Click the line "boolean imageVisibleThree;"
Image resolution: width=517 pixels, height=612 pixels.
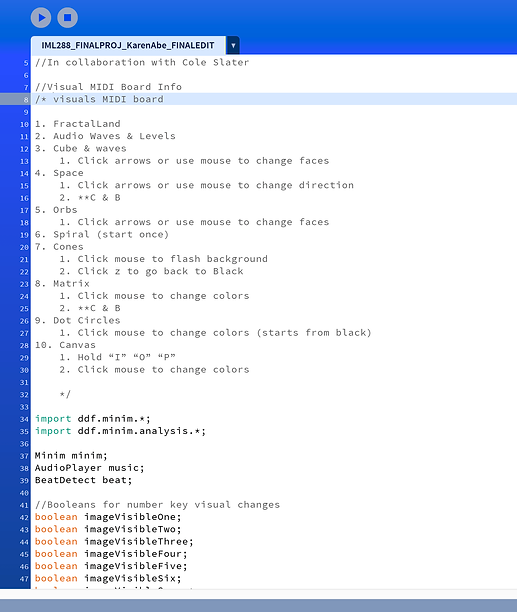114,541
